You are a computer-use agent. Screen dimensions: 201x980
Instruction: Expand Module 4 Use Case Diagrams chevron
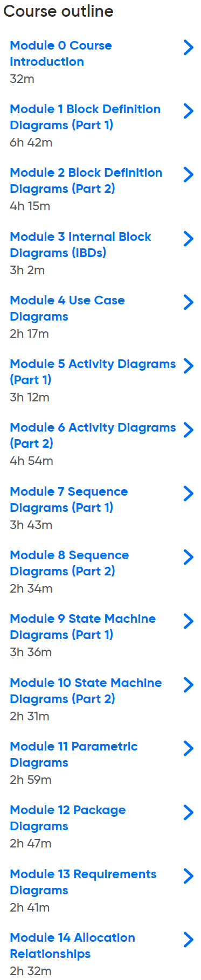[188, 302]
